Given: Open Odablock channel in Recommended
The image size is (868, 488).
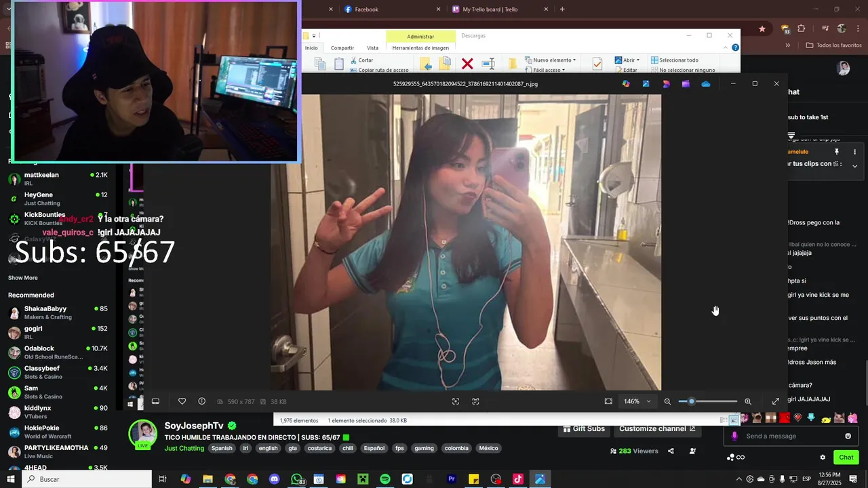Looking at the screenshot, I should [x=58, y=352].
